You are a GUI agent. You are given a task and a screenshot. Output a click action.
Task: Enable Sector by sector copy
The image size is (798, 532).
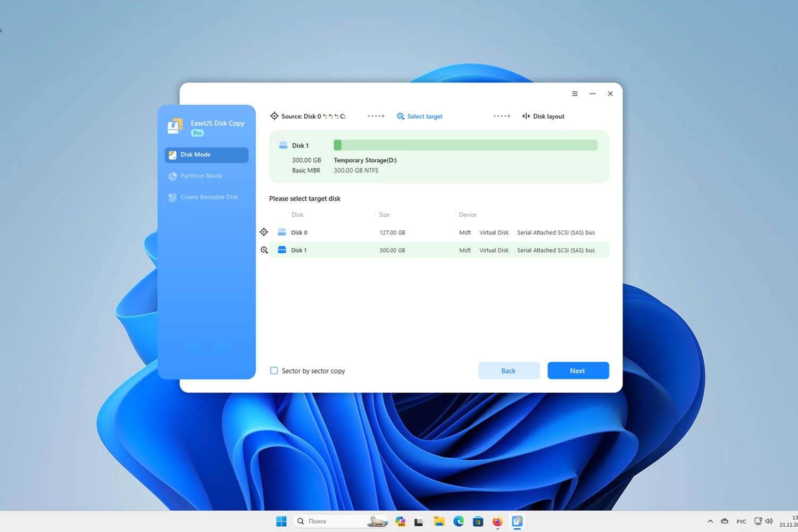coord(273,370)
